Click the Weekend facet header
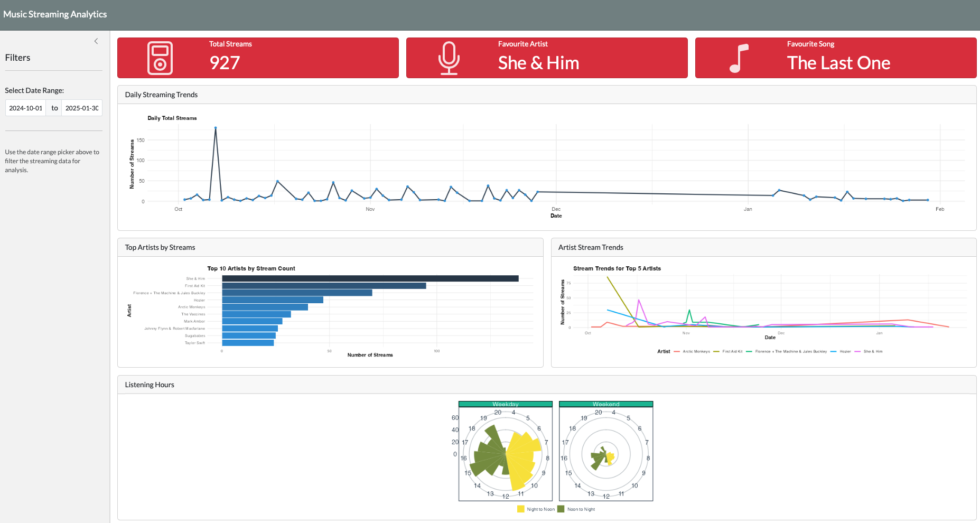 (x=606, y=404)
